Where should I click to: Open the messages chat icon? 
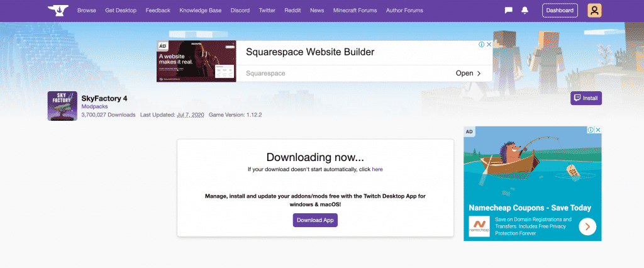tap(508, 11)
